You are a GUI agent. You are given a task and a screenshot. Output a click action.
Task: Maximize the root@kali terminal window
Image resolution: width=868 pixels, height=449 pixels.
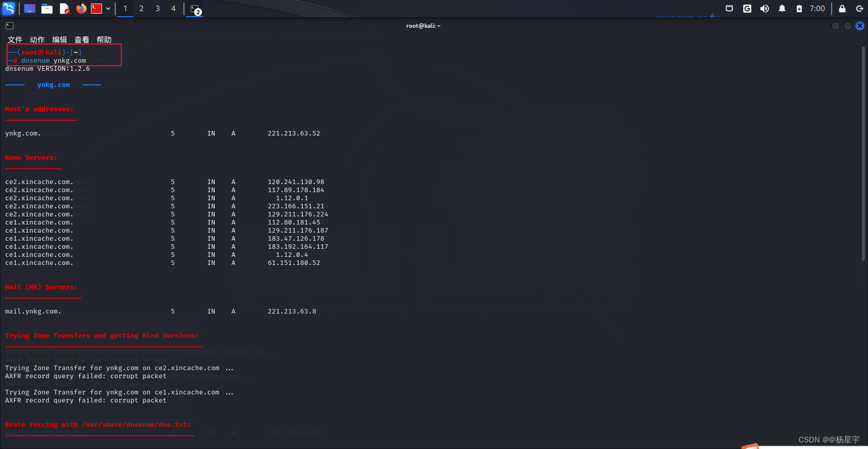(848, 26)
